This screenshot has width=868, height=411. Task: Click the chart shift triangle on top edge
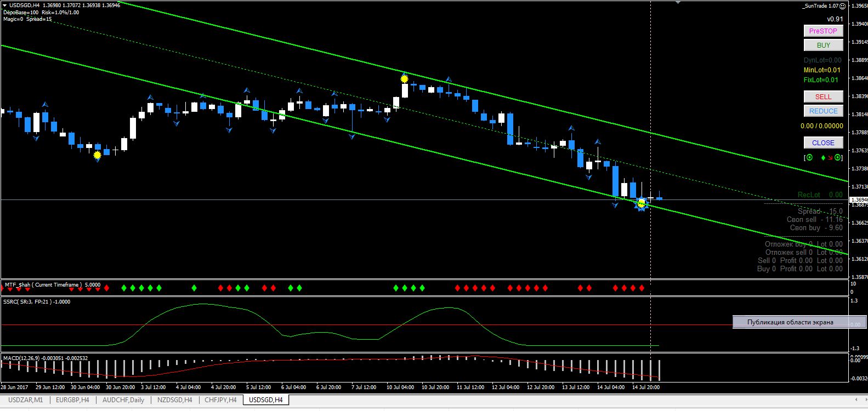pos(678,3)
